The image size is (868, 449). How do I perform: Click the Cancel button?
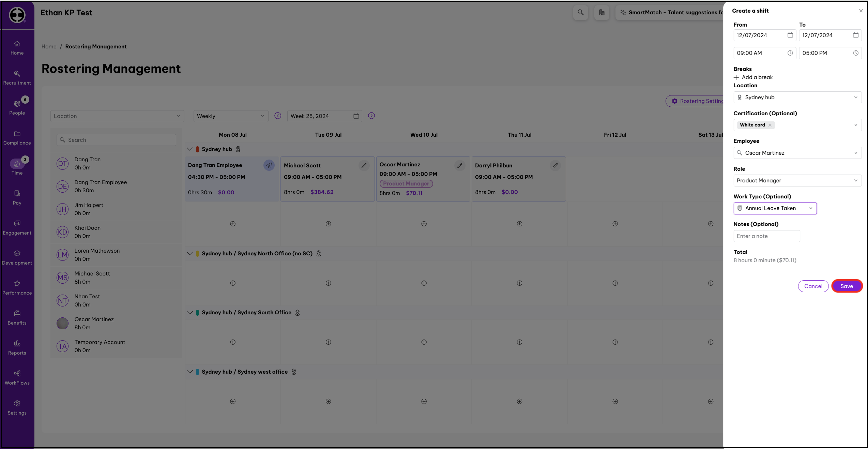[813, 286]
